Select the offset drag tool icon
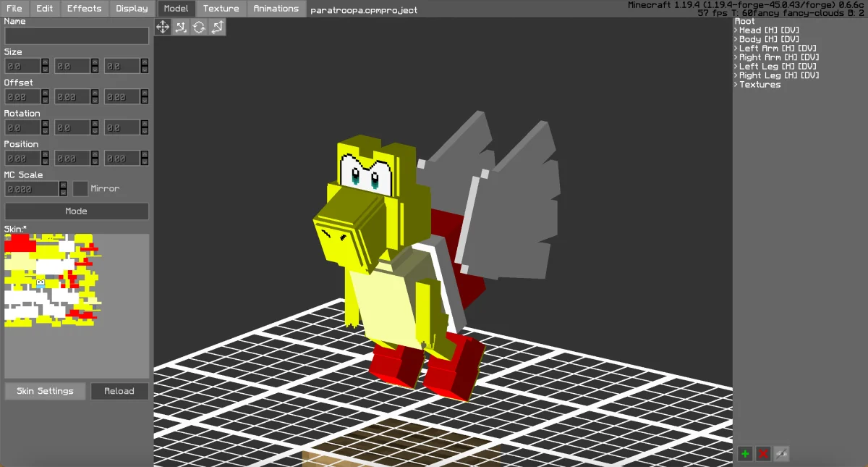 [x=181, y=27]
